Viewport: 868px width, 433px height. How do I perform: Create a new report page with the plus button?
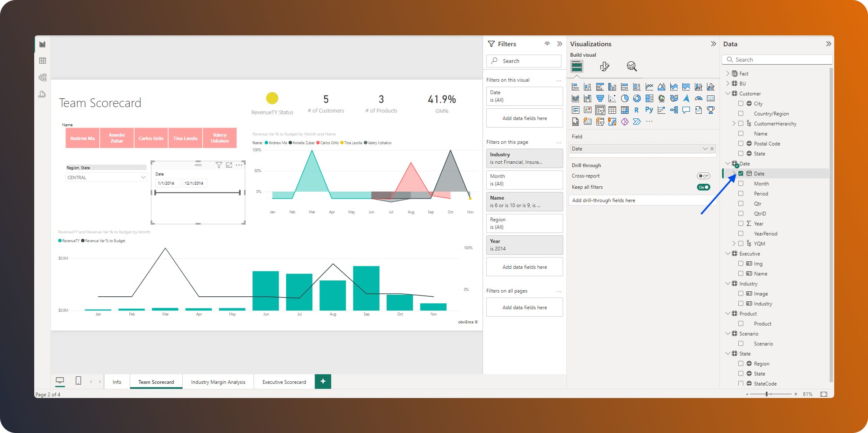(x=322, y=381)
